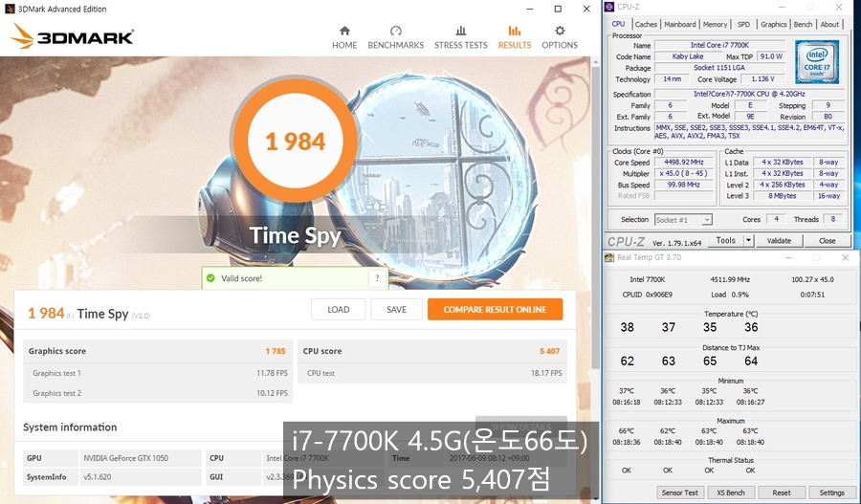Click the 3DMark logo
861x504 pixels.
[72, 36]
